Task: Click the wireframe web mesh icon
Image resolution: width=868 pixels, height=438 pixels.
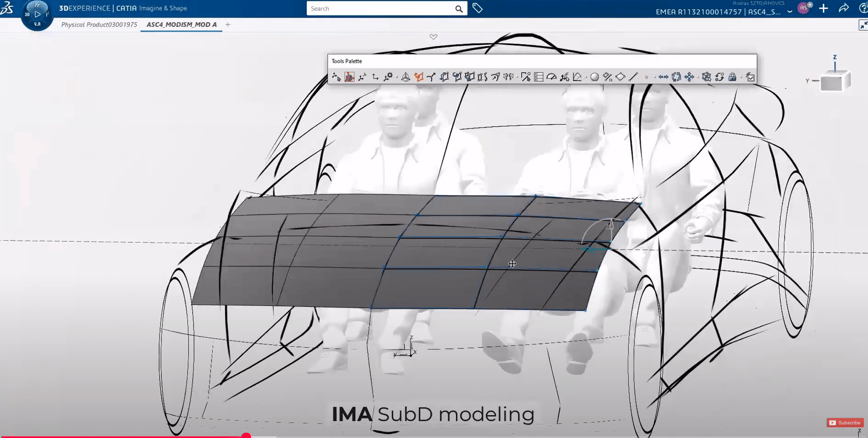Action: (x=707, y=77)
